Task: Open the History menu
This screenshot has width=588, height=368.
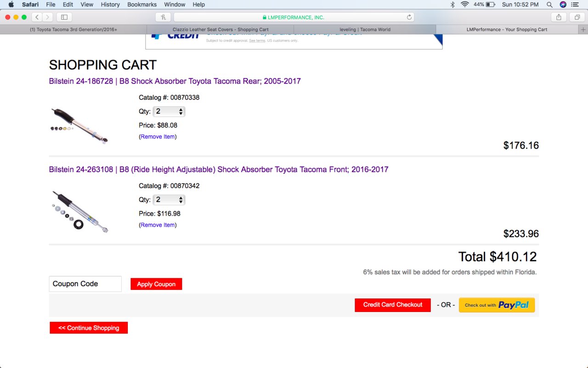Action: point(110,5)
